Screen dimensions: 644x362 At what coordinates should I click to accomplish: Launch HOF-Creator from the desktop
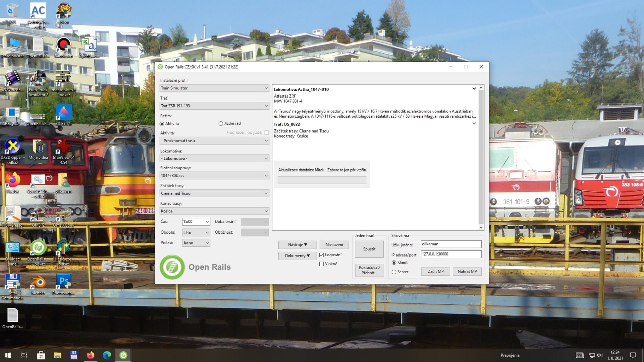(13, 216)
